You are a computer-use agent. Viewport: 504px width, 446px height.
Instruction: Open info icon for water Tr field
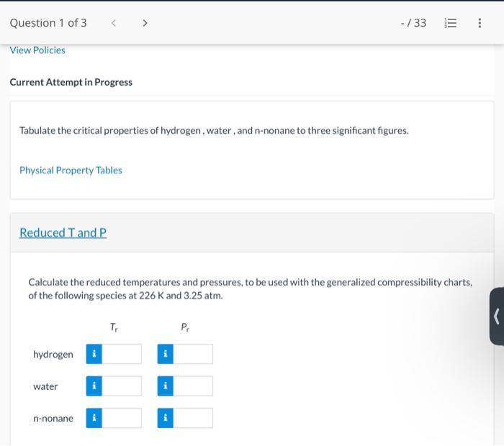[94, 386]
